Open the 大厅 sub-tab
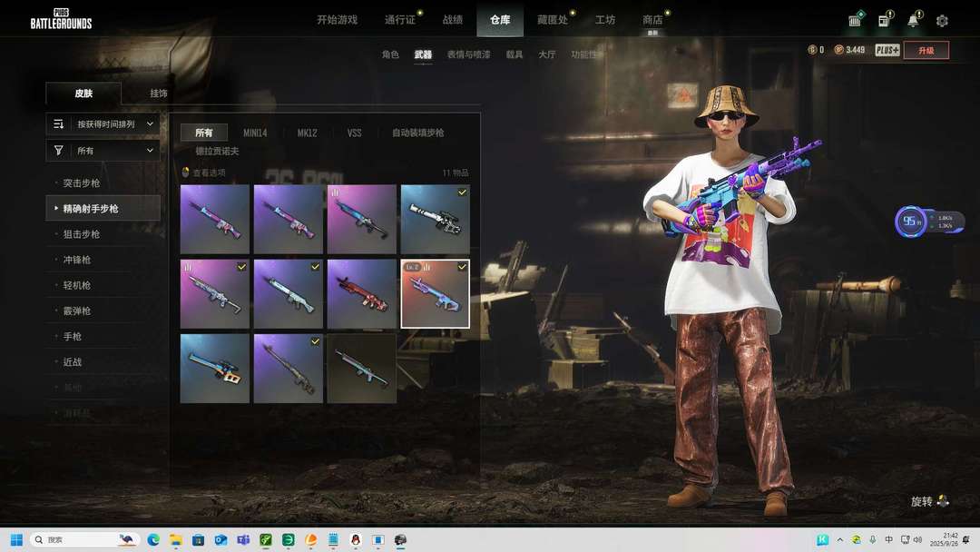Image resolution: width=980 pixels, height=552 pixels. tap(547, 54)
